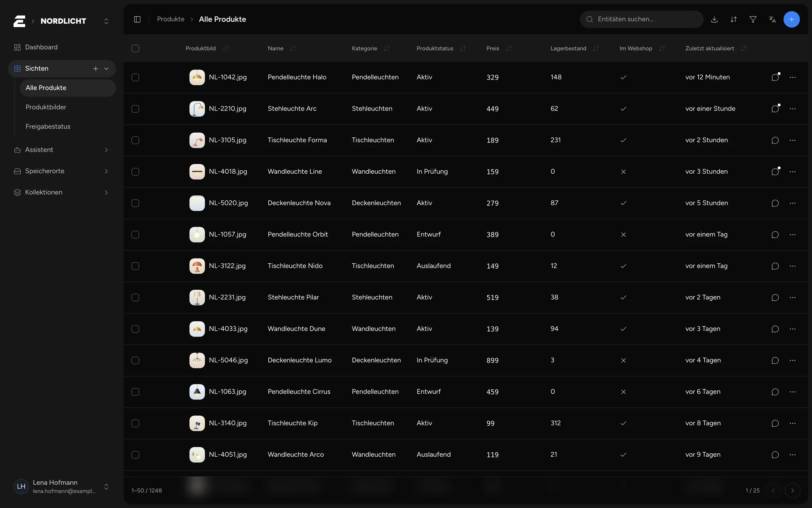812x508 pixels.
Task: Open more actions for Wandleuchte Arco
Action: tap(792, 454)
